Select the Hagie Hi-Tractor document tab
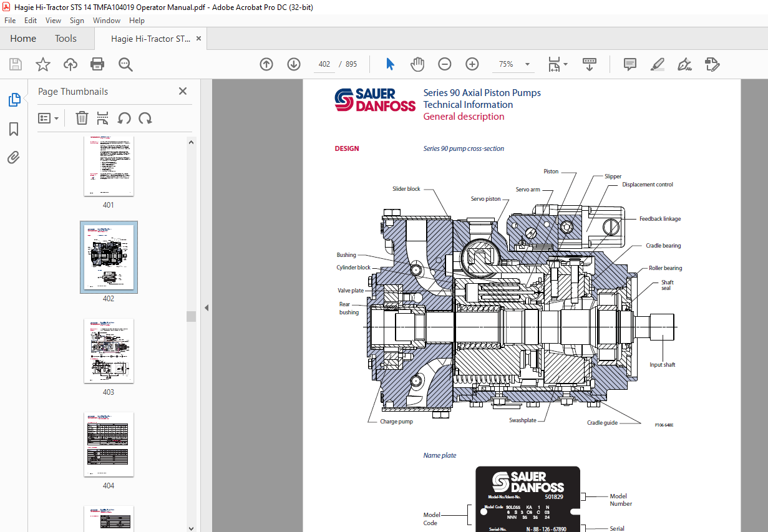The width and height of the screenshot is (768, 532). click(x=150, y=39)
